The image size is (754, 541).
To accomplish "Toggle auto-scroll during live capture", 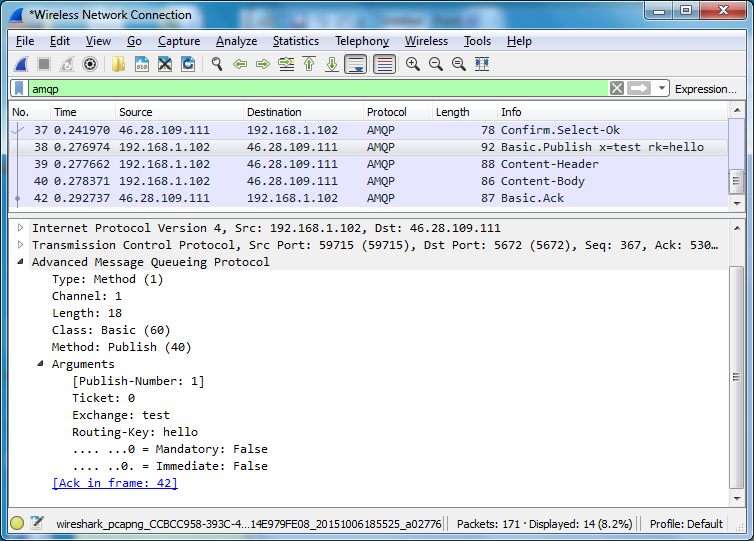I will coord(355,64).
